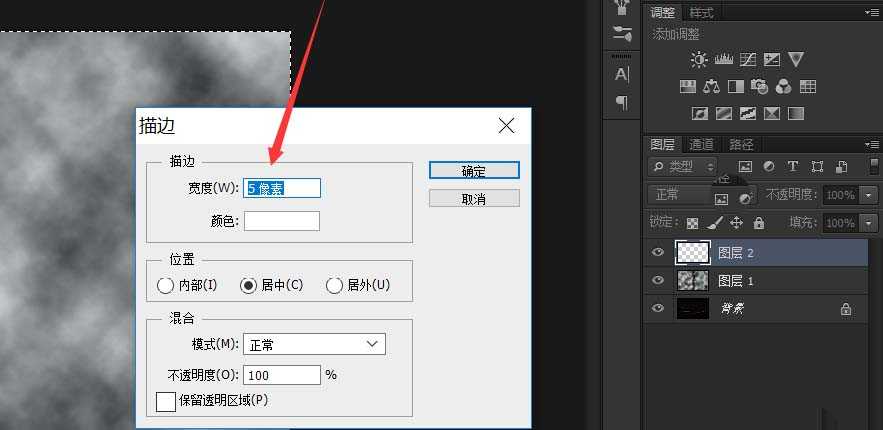Add a Curves adjustment
This screenshot has width=883, height=430.
pyautogui.click(x=747, y=60)
